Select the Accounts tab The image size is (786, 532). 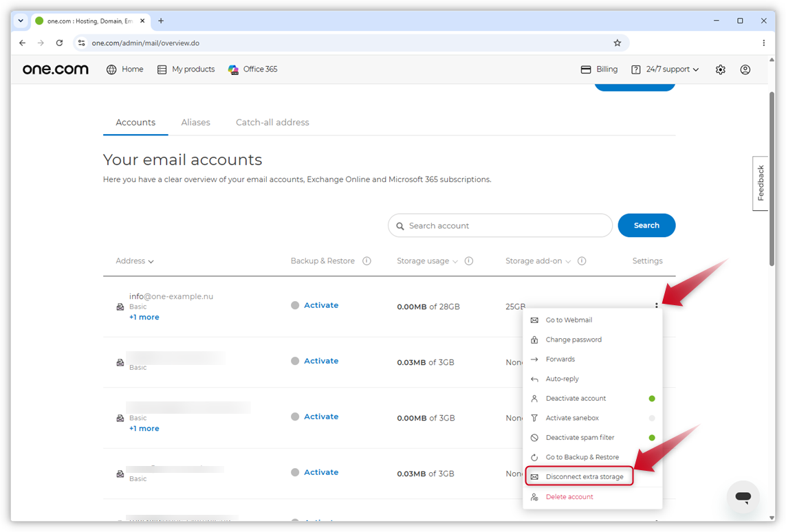135,122
